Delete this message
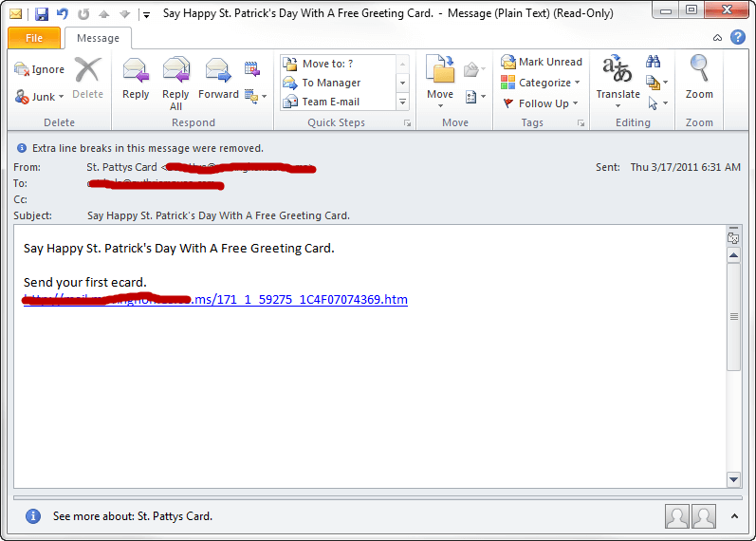 [88, 78]
